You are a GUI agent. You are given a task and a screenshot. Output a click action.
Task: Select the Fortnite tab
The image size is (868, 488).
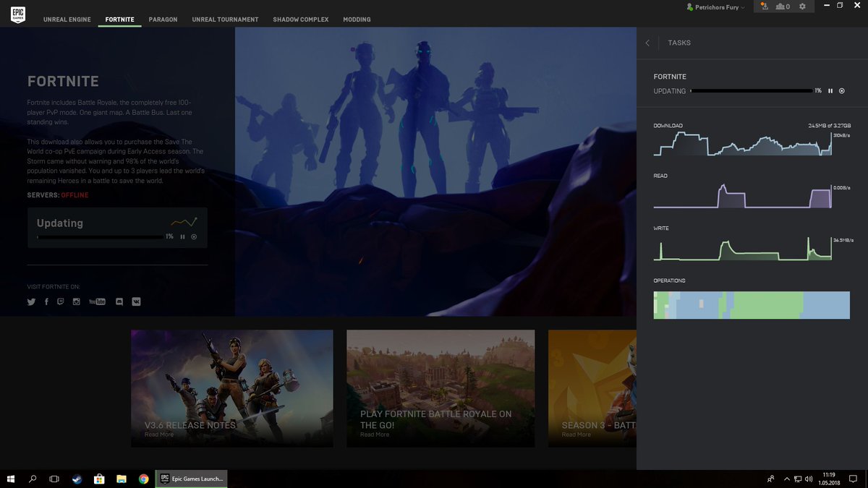pos(119,20)
